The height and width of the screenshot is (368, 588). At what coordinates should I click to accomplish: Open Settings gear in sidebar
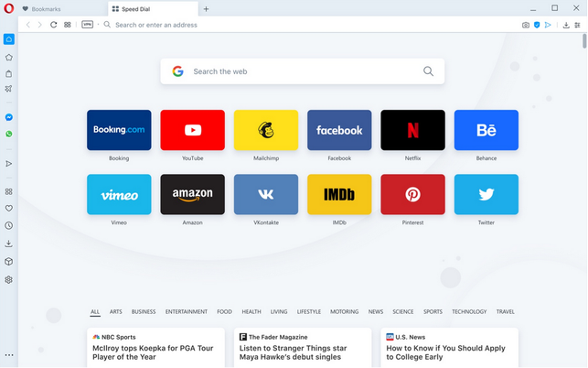point(9,279)
